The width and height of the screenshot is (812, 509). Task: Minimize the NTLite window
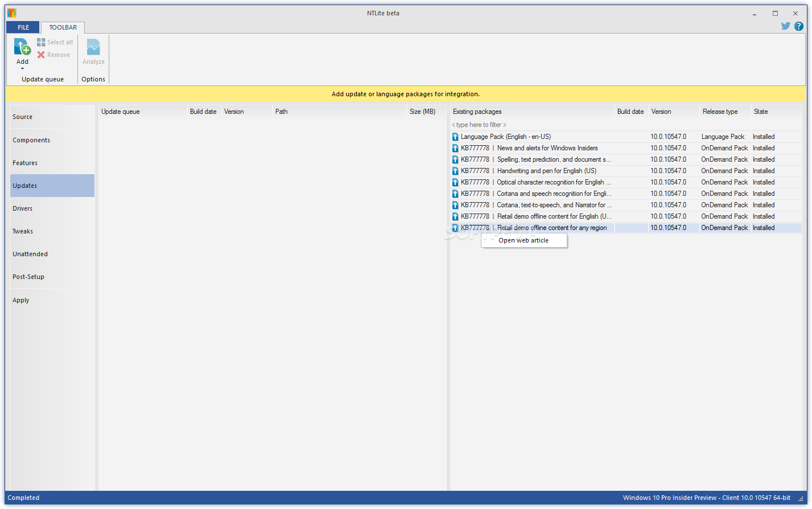(x=755, y=13)
